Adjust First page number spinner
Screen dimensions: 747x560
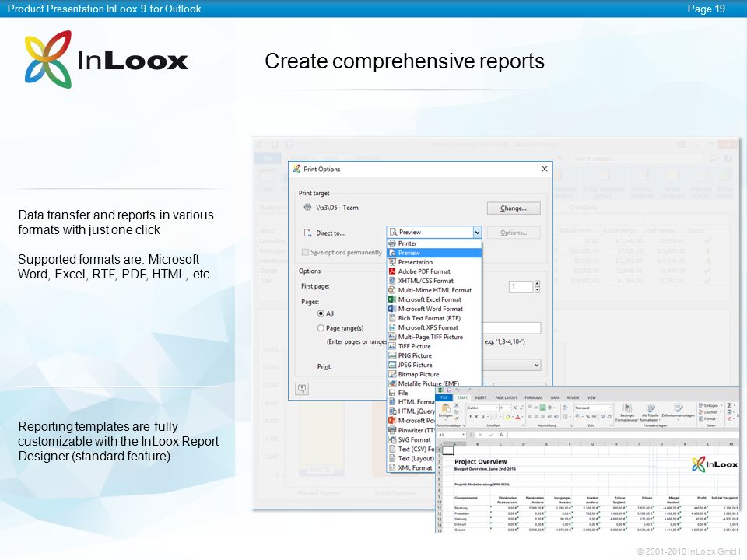click(x=538, y=287)
